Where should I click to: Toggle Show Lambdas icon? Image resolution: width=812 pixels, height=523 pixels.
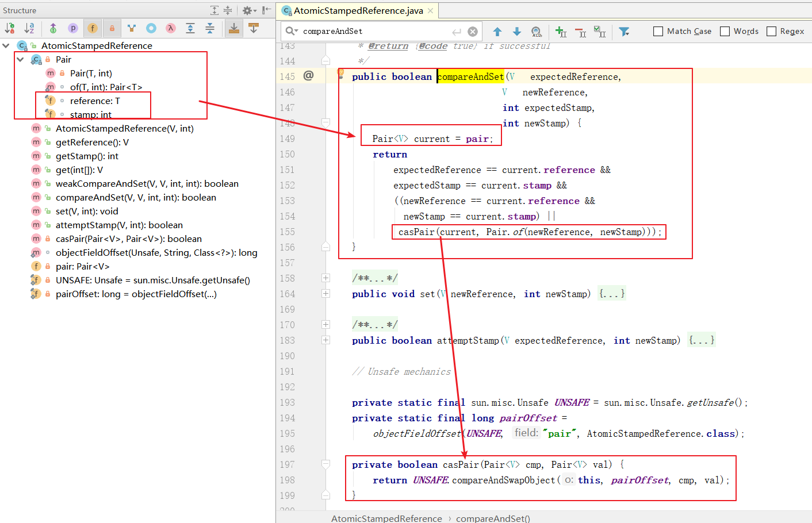[171, 28]
